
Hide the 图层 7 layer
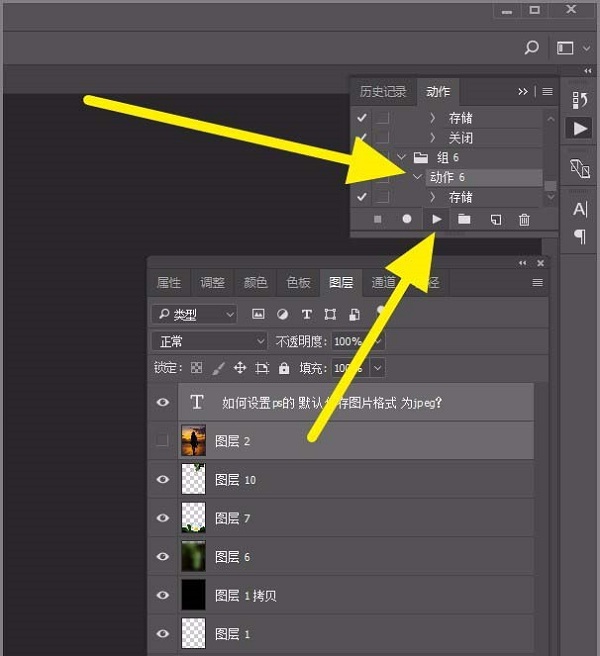click(x=163, y=518)
